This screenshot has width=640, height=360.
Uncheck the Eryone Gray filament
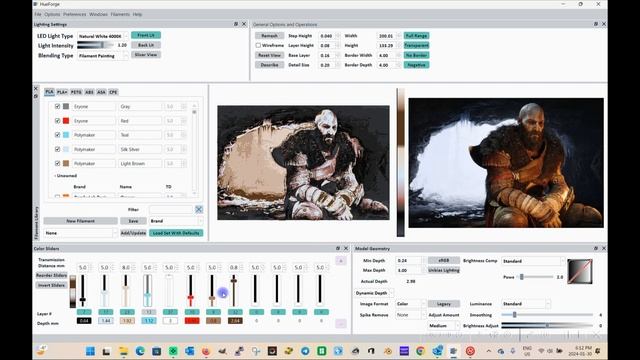pyautogui.click(x=57, y=107)
